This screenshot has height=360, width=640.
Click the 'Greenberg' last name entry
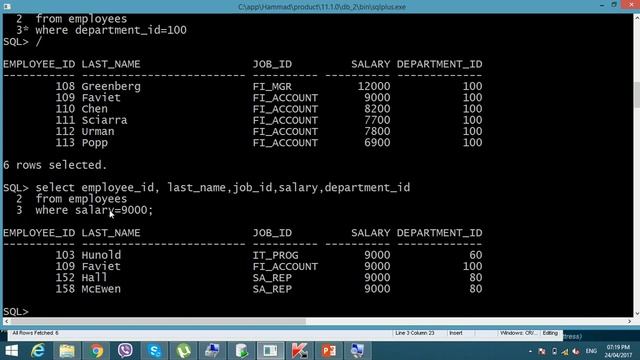[111, 87]
